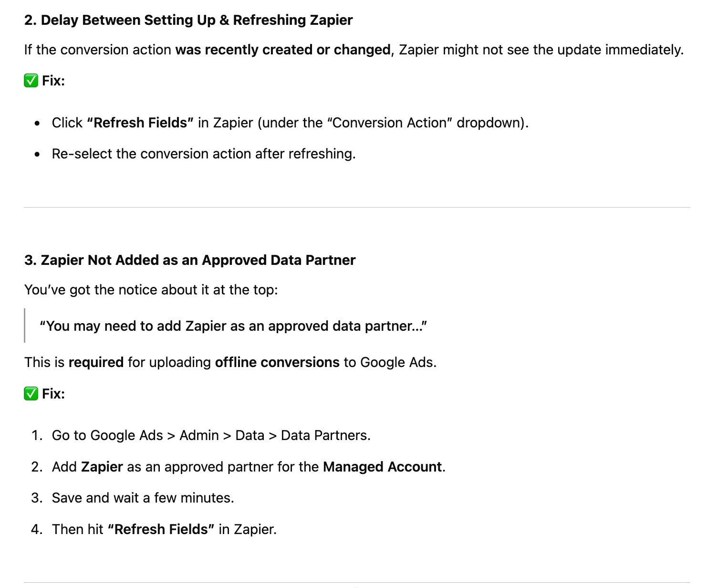The image size is (707, 588).
Task: Click the bold "Zapier" in step 2
Action: [x=102, y=467]
